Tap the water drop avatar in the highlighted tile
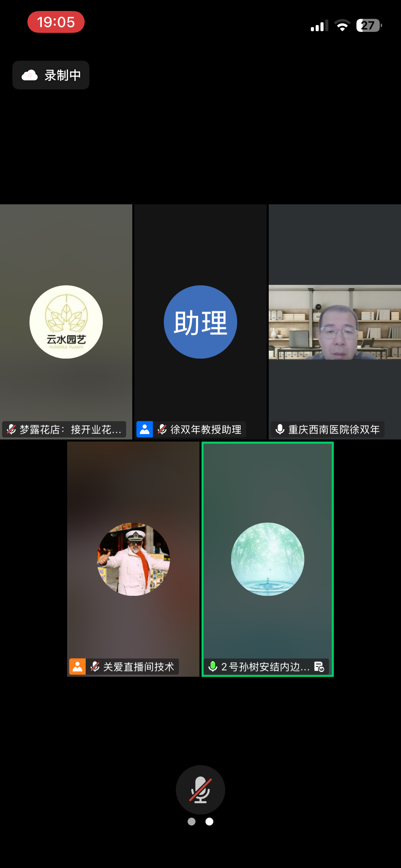 pyautogui.click(x=267, y=559)
